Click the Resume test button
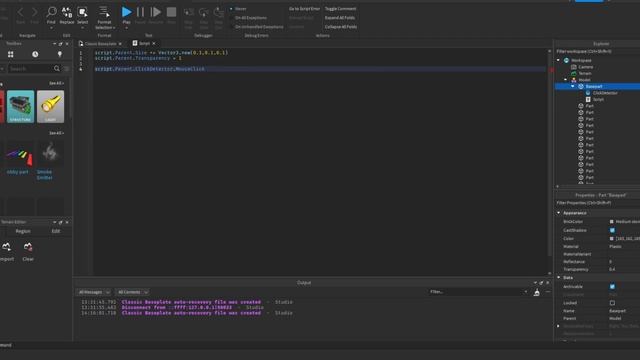This screenshot has height=360, width=640. pos(156,12)
